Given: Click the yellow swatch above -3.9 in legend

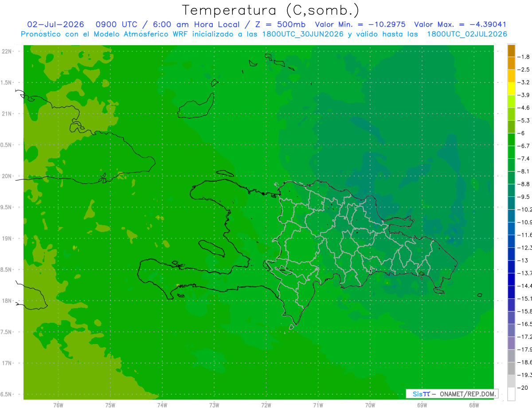Looking at the screenshot, I should tap(511, 88).
